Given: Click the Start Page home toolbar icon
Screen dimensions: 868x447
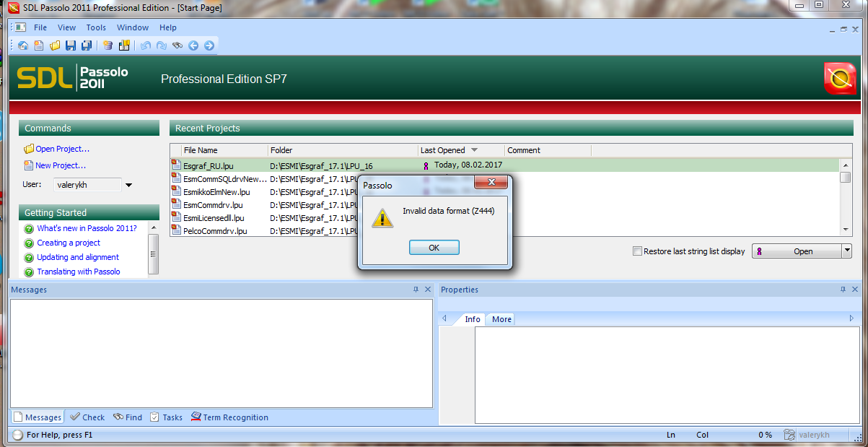Looking at the screenshot, I should [23, 45].
